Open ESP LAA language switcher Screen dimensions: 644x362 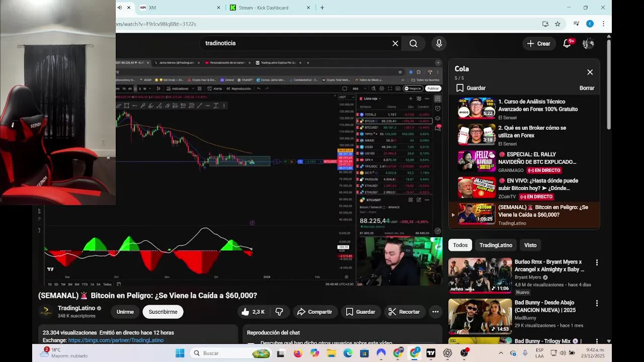click(539, 353)
